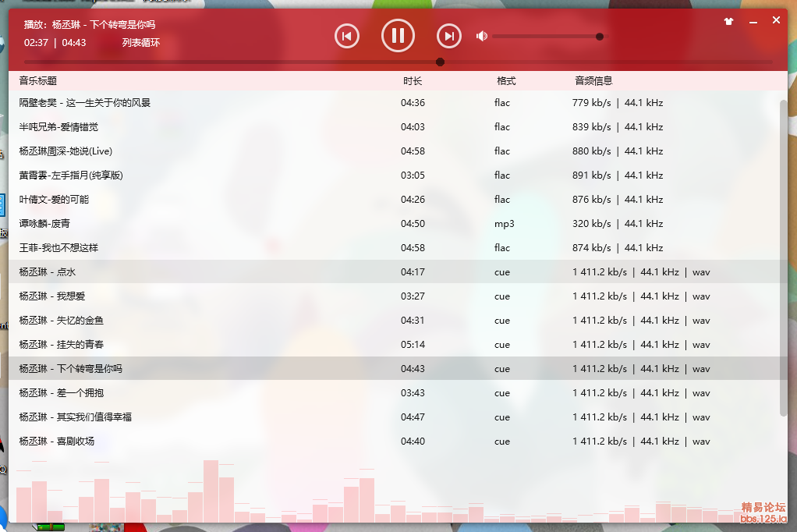The image size is (797, 532).
Task: Click total time 04:43 in header
Action: point(74,43)
